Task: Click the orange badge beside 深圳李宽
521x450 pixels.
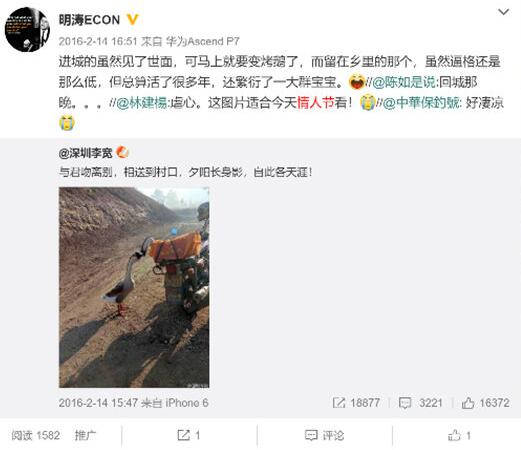Action: (122, 153)
